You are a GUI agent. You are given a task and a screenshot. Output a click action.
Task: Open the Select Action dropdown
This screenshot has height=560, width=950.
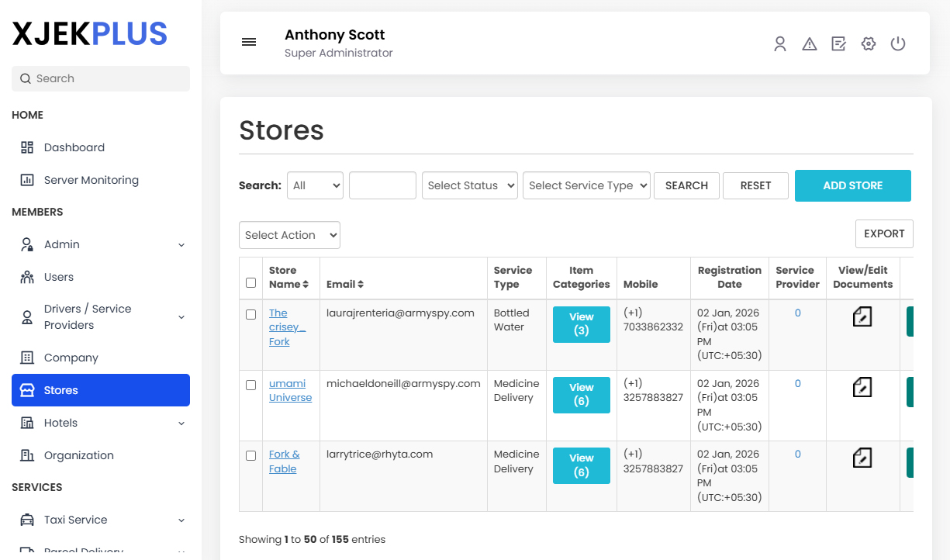(289, 234)
